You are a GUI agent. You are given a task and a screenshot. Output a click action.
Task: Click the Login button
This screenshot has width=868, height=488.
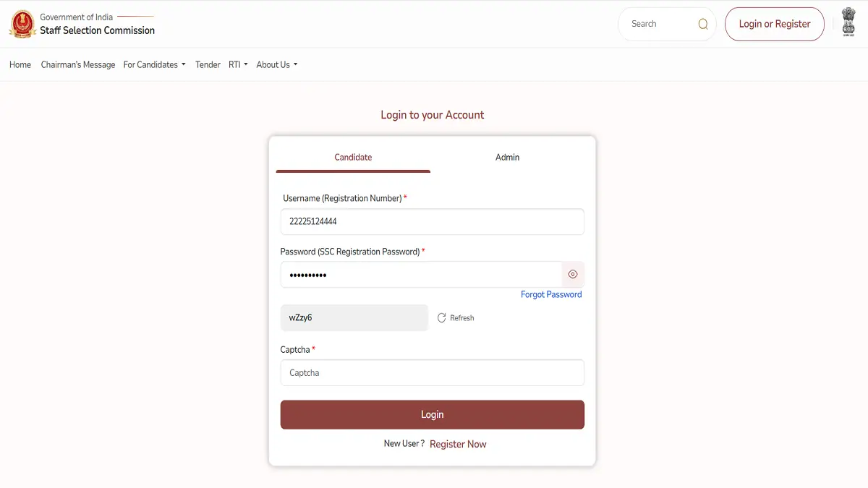point(432,414)
